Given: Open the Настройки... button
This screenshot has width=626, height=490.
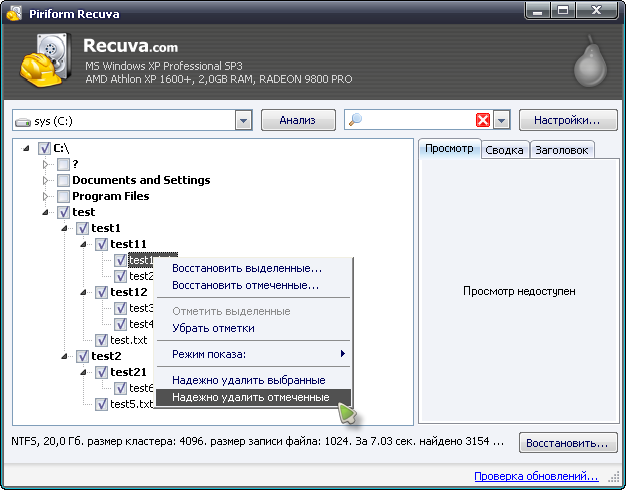Looking at the screenshot, I should point(567,120).
